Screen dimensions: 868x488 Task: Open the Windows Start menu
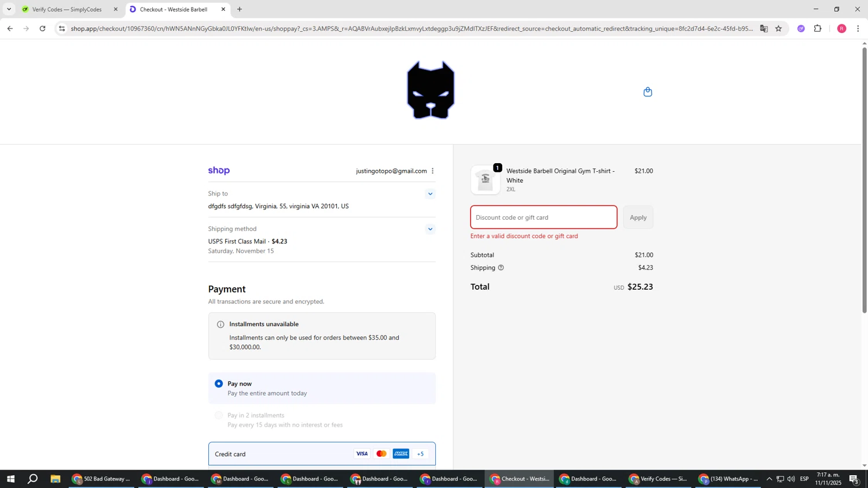(10, 479)
